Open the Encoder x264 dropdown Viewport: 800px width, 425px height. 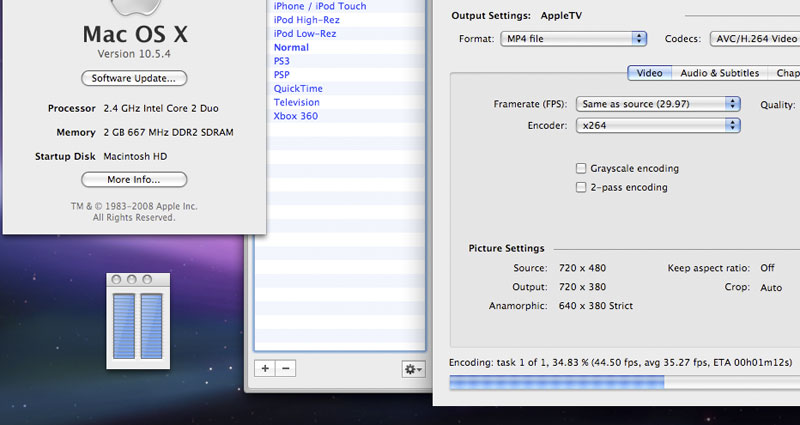click(658, 126)
